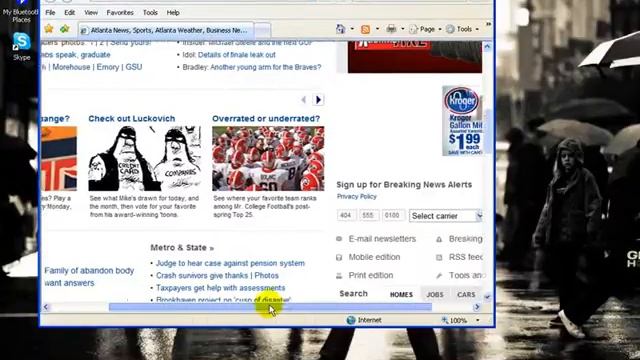Click the Luckovich cartoon thumbnail
This screenshot has height=360, width=640.
click(145, 158)
